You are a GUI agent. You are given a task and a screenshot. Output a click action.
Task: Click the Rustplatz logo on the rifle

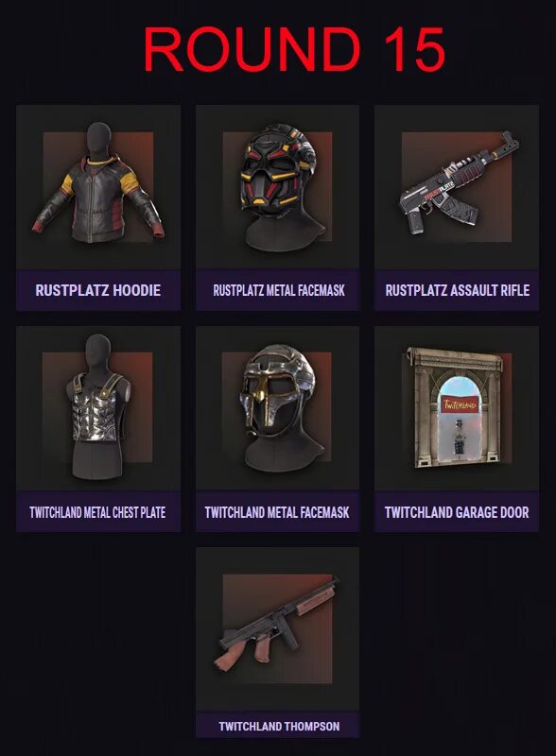(x=439, y=194)
